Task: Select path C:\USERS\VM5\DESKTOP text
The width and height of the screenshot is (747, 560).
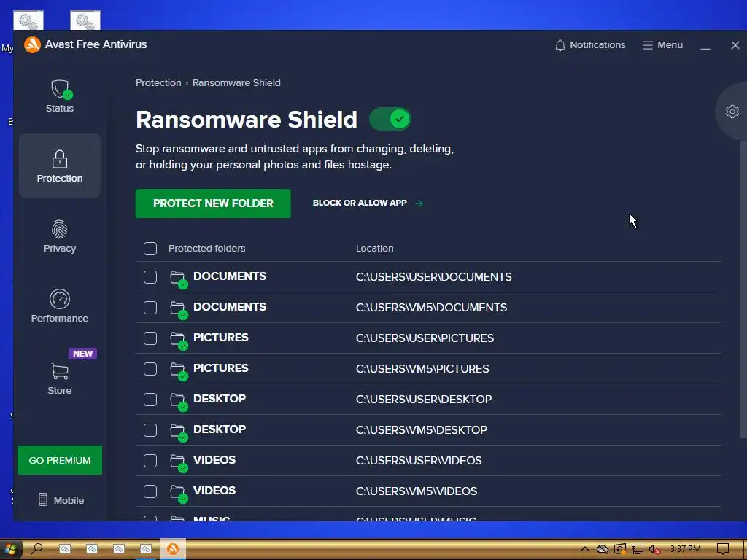Action: click(421, 430)
